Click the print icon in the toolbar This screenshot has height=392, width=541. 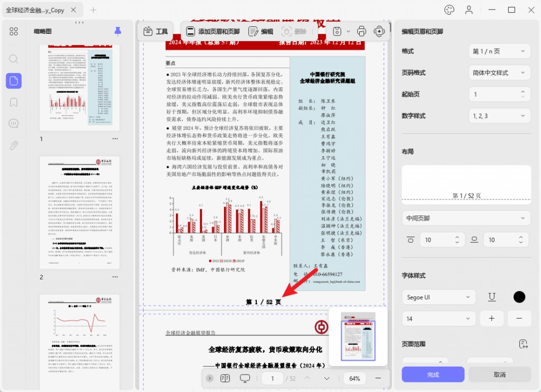click(x=361, y=31)
